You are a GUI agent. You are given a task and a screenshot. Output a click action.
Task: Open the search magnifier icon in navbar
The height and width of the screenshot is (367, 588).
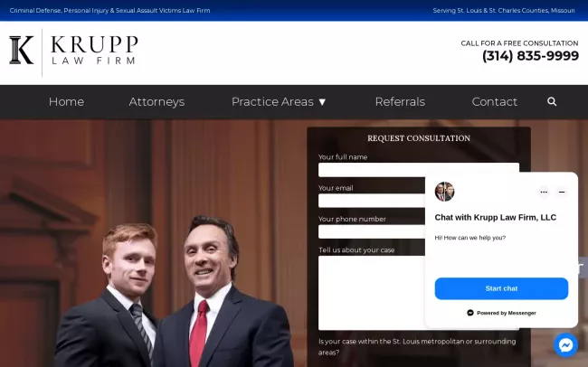[552, 101]
